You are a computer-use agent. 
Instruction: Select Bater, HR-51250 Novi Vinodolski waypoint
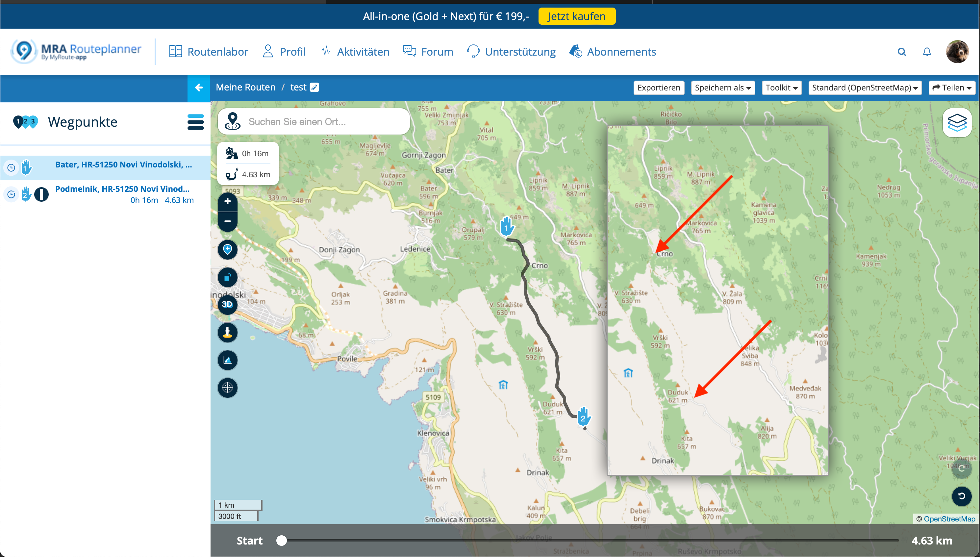(124, 165)
